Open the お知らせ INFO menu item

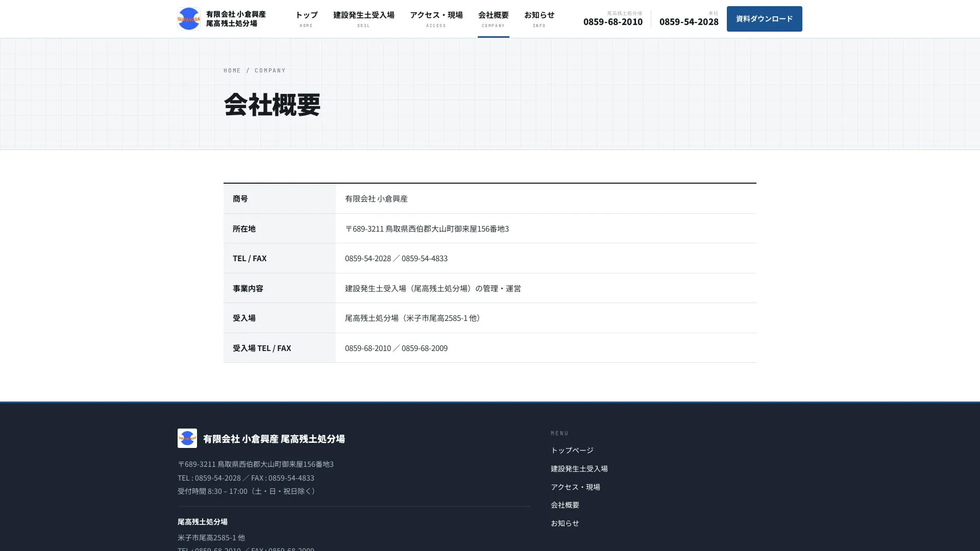[x=539, y=19]
